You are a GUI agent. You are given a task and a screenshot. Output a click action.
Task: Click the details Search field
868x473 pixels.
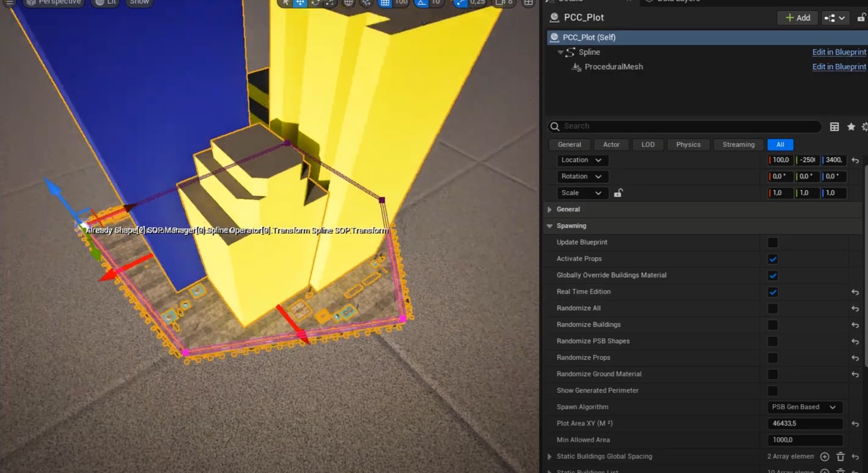[685, 127]
